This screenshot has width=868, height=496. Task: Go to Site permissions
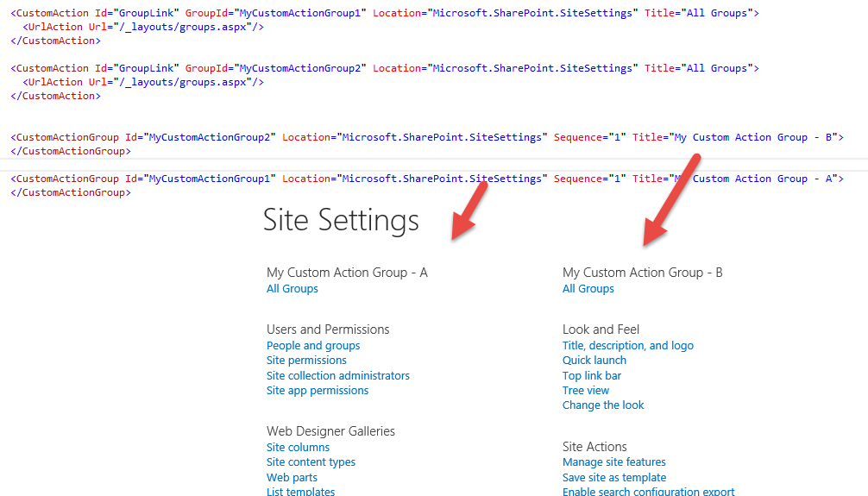tap(306, 361)
